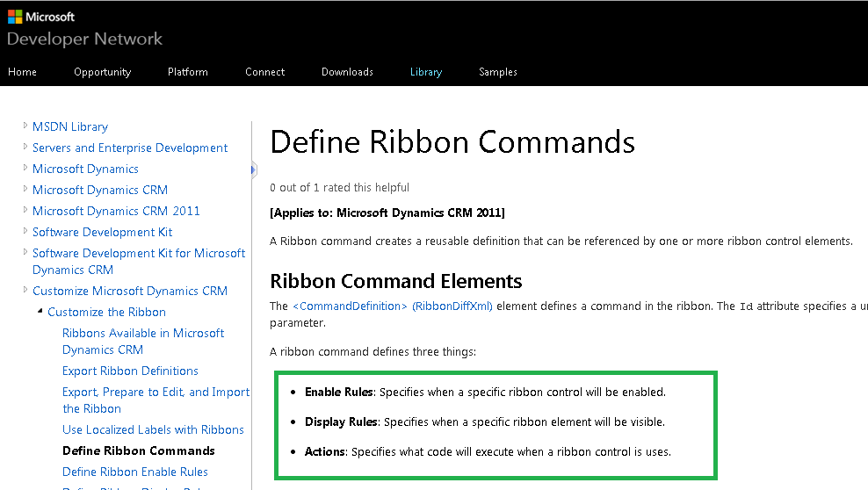Click the Ribbon Command Elements heading
868x490 pixels.
(396, 281)
